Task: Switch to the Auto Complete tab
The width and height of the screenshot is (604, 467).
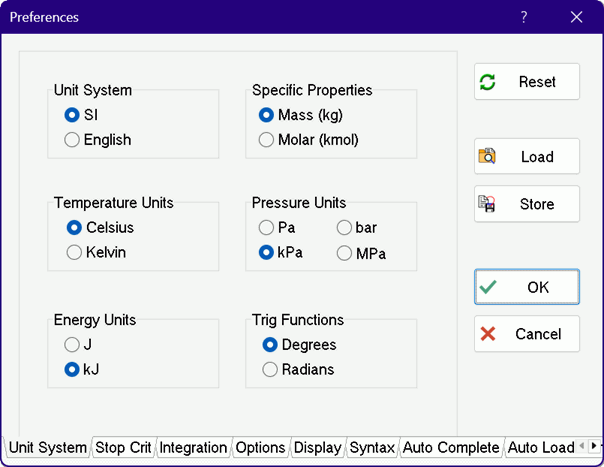Action: pos(450,448)
